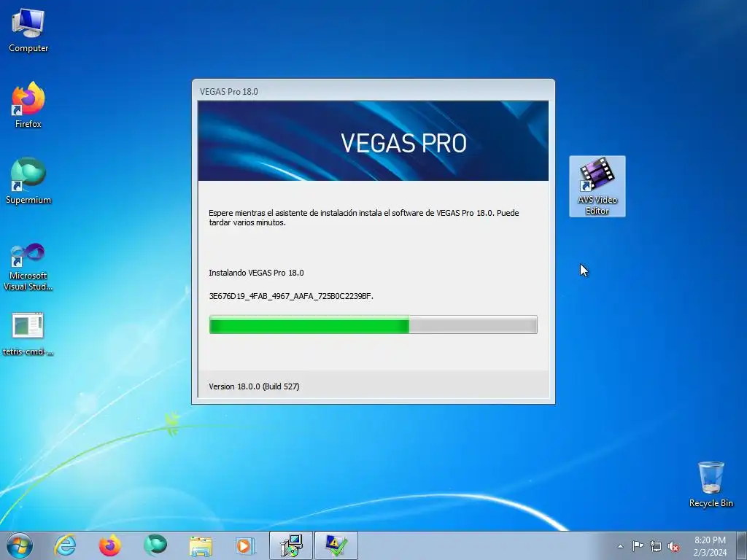The width and height of the screenshot is (747, 560).
Task: Select the Recycle Bin icon
Action: pyautogui.click(x=711, y=484)
